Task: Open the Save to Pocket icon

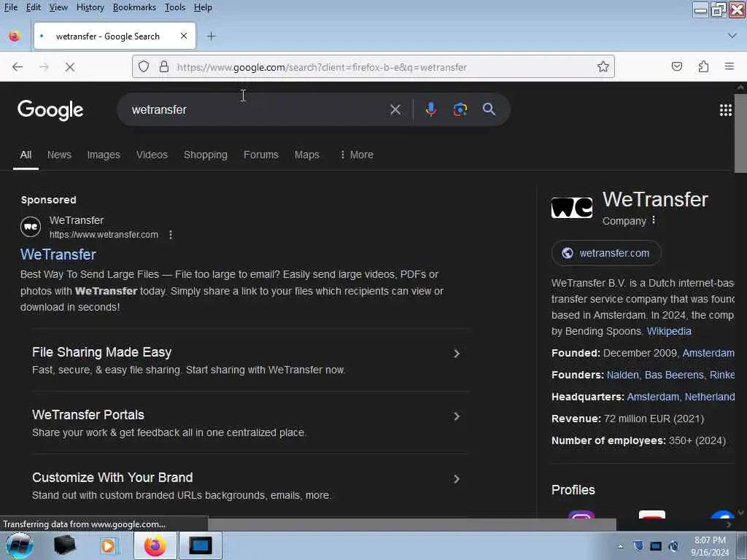Action: pyautogui.click(x=677, y=66)
